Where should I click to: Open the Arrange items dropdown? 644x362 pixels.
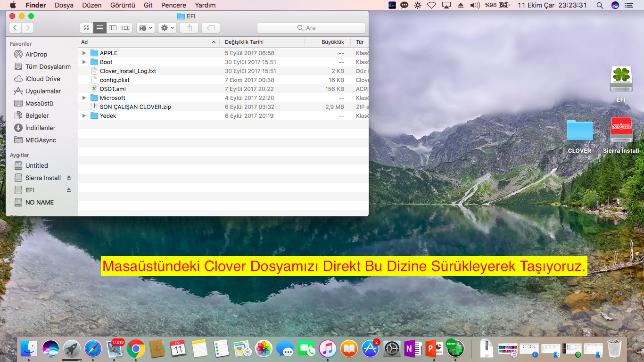pyautogui.click(x=146, y=28)
